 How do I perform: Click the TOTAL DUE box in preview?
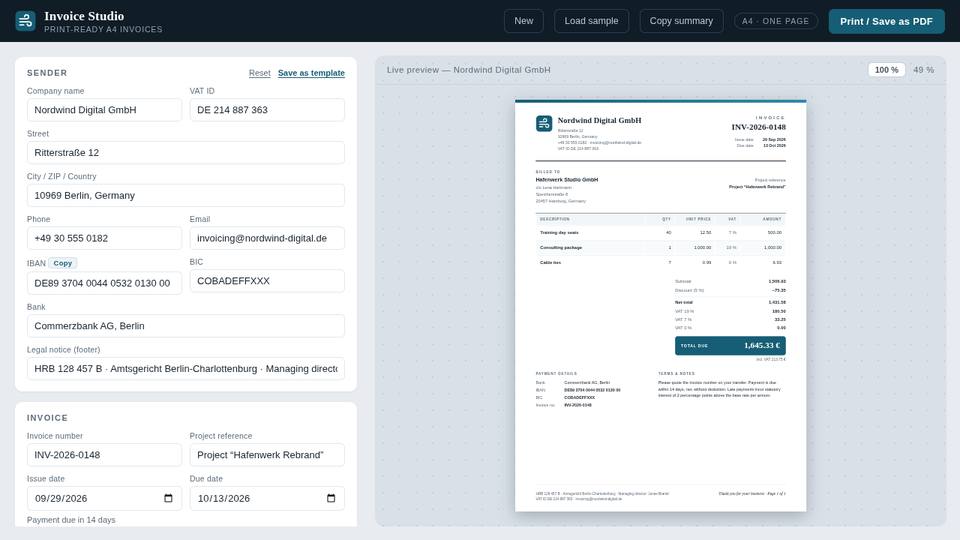tap(730, 345)
